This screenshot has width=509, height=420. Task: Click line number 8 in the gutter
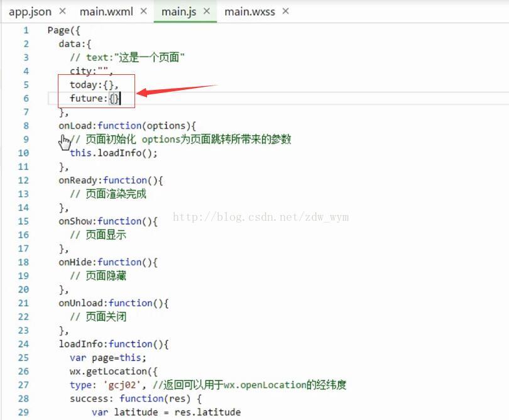(x=26, y=126)
